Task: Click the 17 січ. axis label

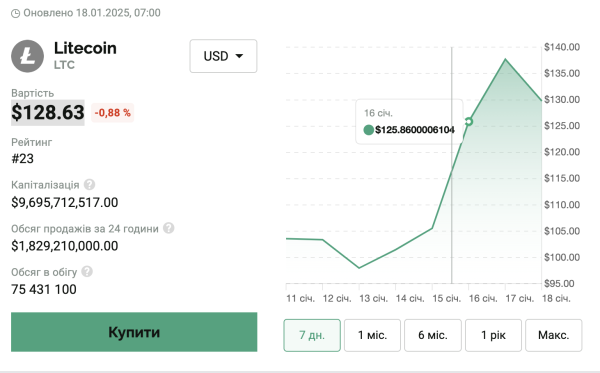Action: pyautogui.click(x=520, y=298)
